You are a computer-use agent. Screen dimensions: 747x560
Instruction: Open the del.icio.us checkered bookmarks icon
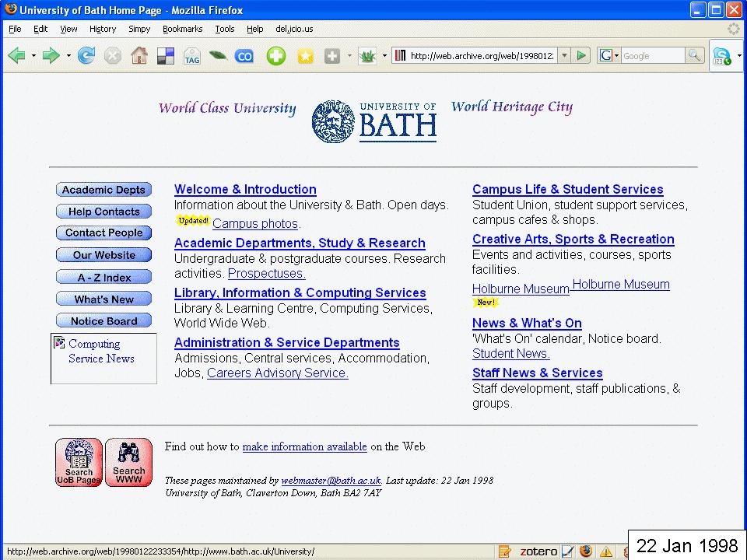165,56
